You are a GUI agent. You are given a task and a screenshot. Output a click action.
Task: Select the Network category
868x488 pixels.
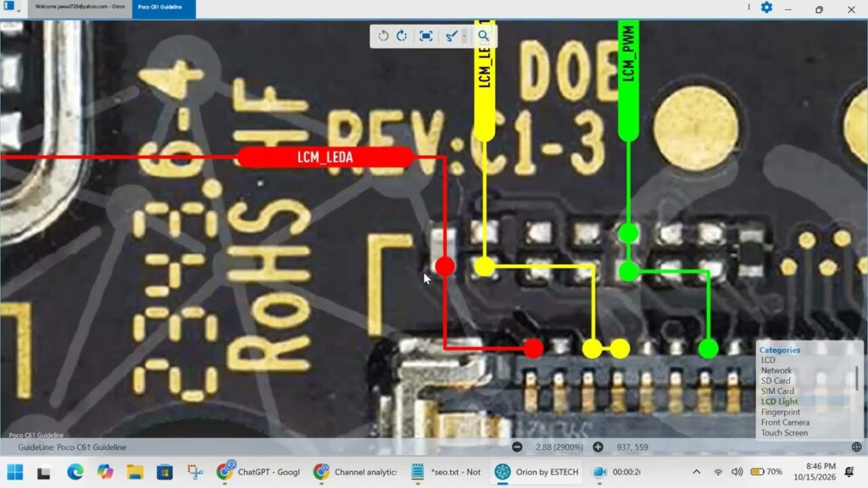776,370
